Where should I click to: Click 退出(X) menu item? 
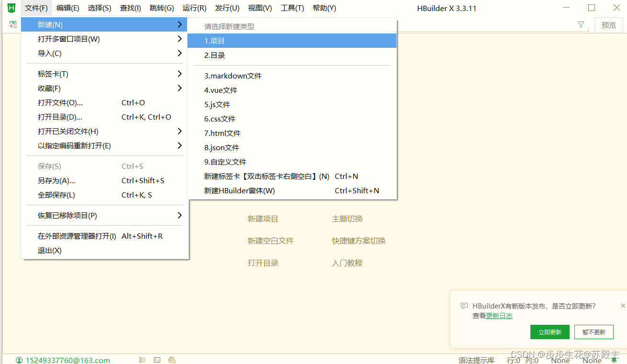tap(104, 250)
